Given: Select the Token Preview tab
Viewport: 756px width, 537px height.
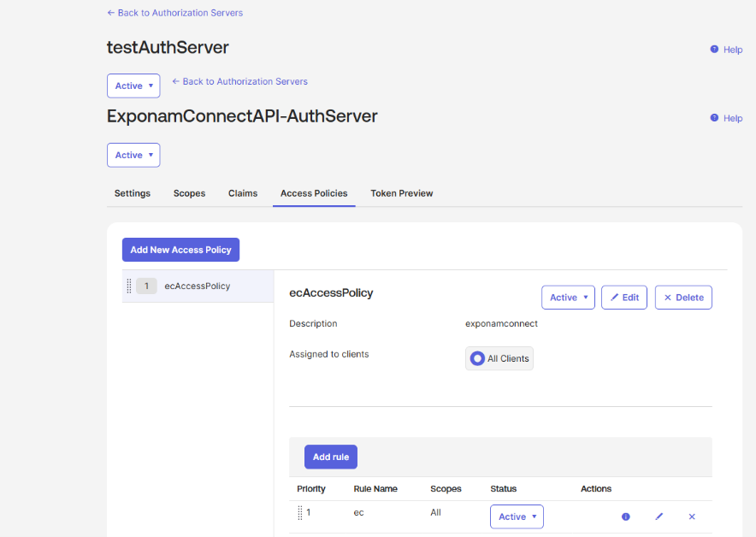Looking at the screenshot, I should pyautogui.click(x=401, y=193).
